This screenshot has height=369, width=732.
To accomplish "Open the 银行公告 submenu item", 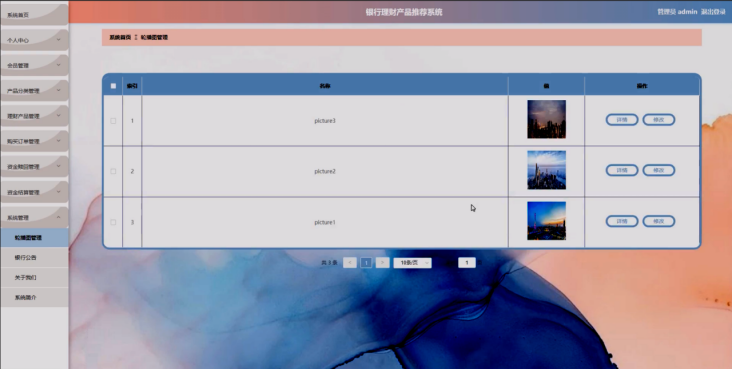I will 34,257.
